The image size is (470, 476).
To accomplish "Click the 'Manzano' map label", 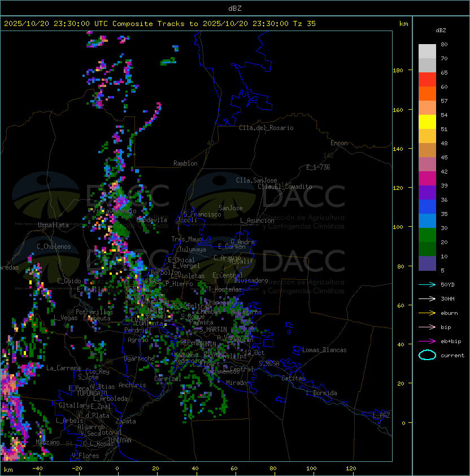I will [47, 442].
